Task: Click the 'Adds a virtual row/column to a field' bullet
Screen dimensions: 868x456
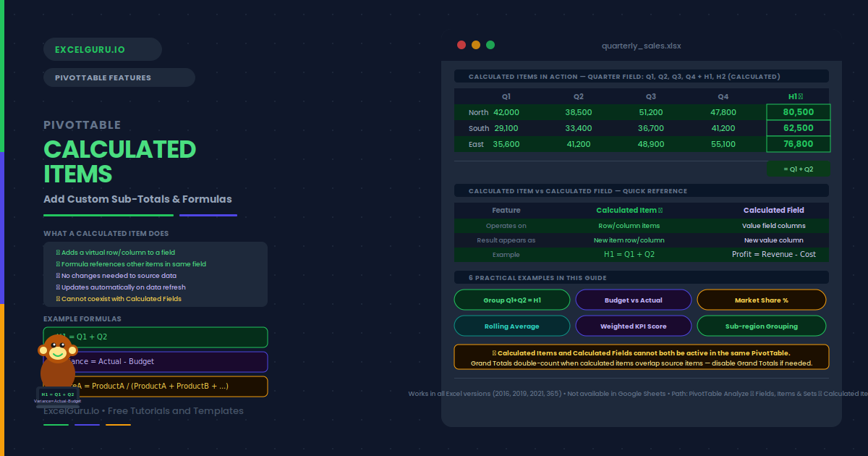Action: (x=116, y=253)
